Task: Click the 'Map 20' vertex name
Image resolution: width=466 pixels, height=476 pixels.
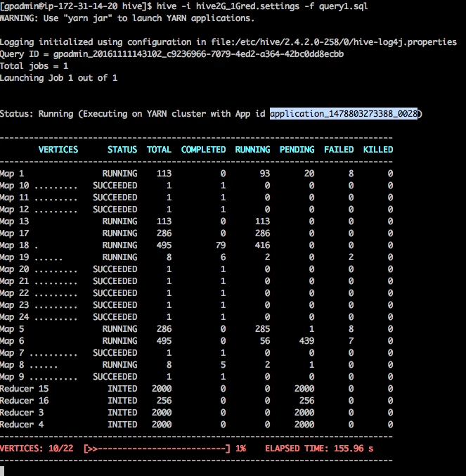Action: coord(15,269)
